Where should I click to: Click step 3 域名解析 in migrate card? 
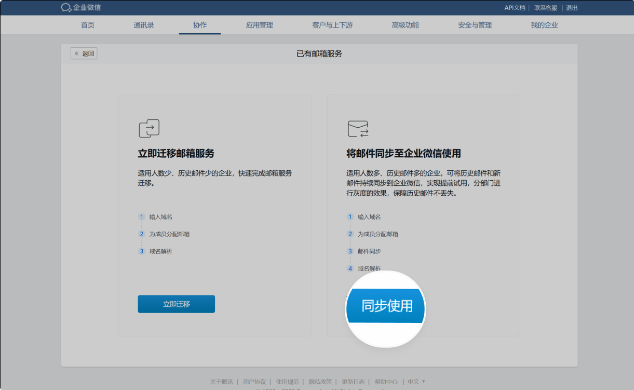pos(161,251)
